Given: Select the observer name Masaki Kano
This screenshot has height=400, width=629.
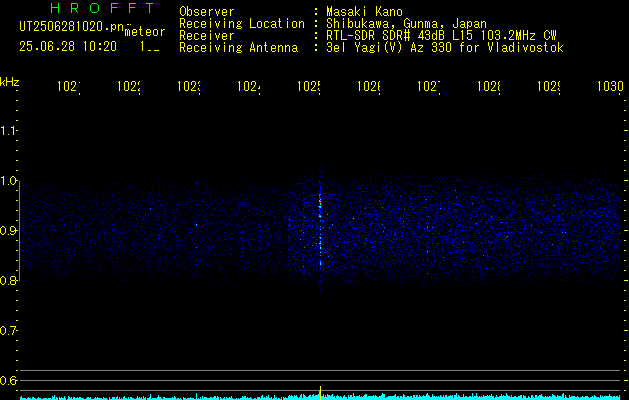Looking at the screenshot, I should (364, 12).
